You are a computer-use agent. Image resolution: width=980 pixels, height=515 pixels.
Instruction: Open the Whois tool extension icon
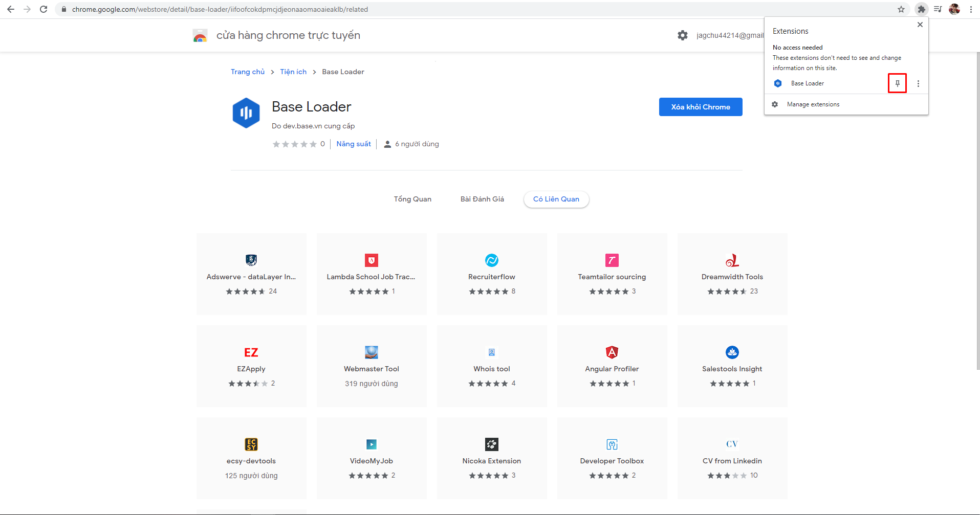click(492, 352)
